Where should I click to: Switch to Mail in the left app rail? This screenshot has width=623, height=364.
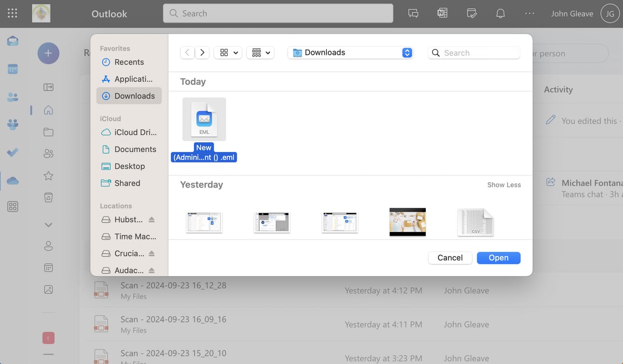(13, 41)
